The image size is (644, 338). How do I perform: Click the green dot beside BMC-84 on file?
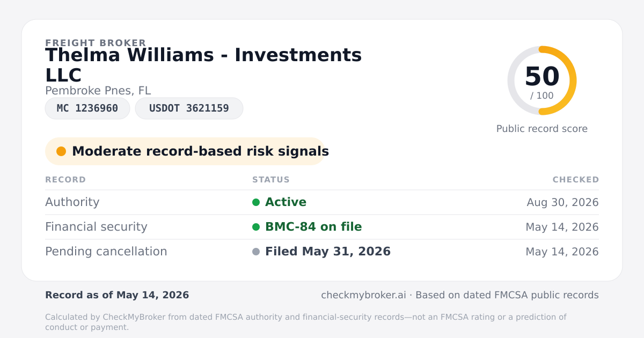(256, 227)
